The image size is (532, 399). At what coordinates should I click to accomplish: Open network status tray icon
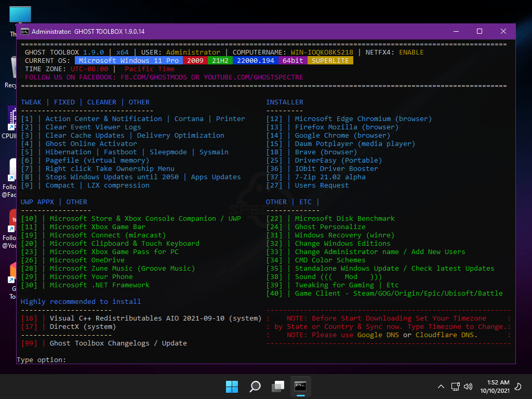(455, 387)
